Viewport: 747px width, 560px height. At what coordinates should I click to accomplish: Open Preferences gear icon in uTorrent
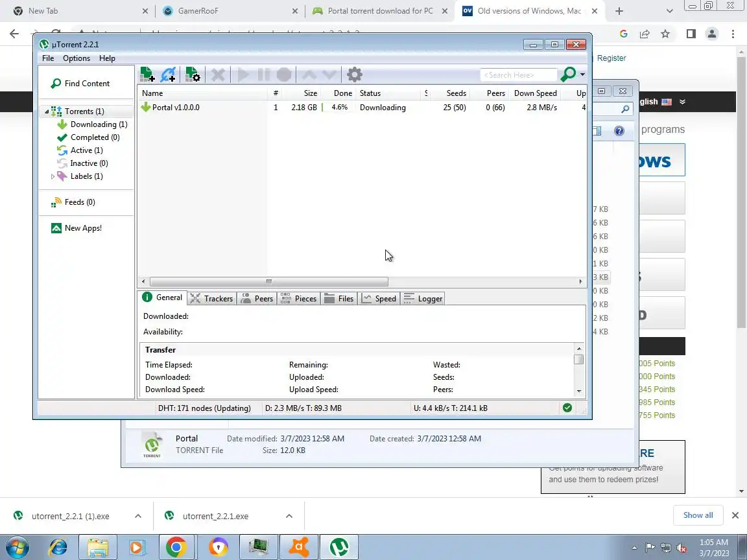coord(355,75)
